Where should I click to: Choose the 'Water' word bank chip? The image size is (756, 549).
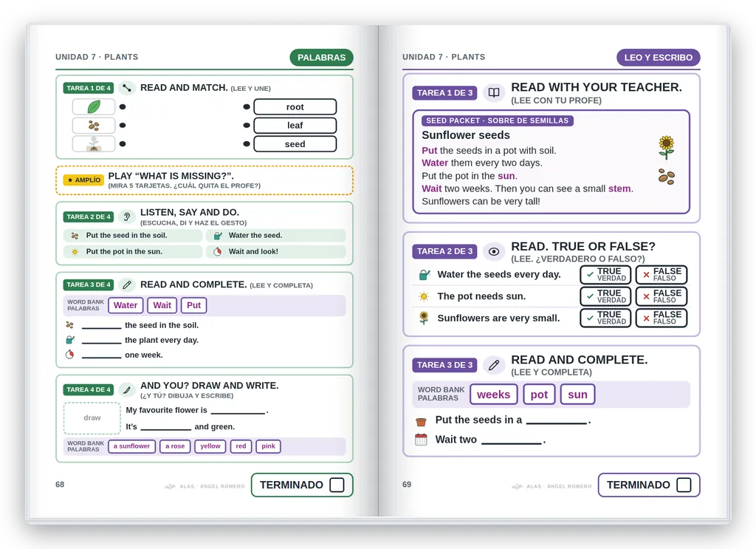click(x=126, y=305)
